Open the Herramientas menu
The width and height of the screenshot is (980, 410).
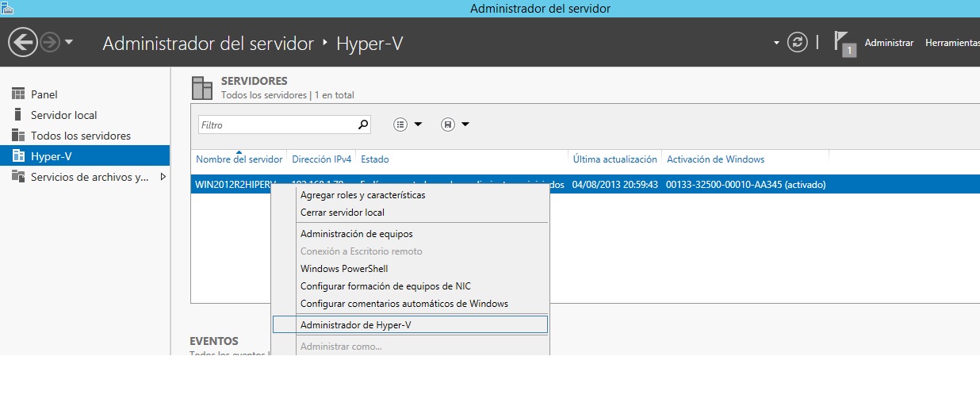(x=951, y=43)
